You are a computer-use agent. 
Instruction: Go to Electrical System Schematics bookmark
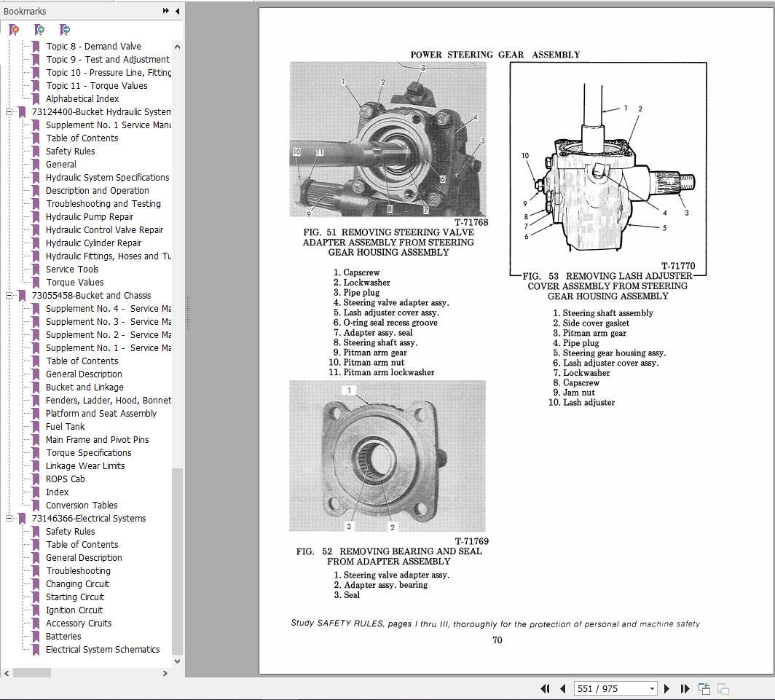pos(103,650)
